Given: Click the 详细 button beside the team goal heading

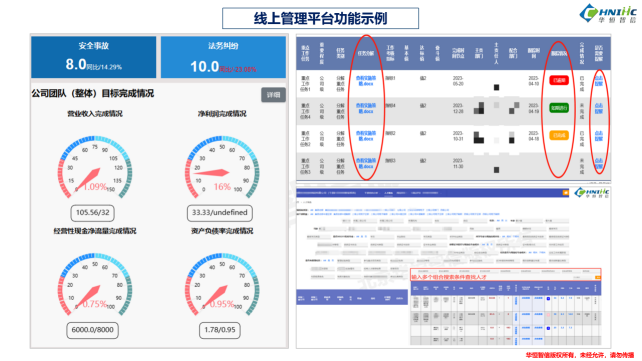Looking at the screenshot, I should click(273, 95).
